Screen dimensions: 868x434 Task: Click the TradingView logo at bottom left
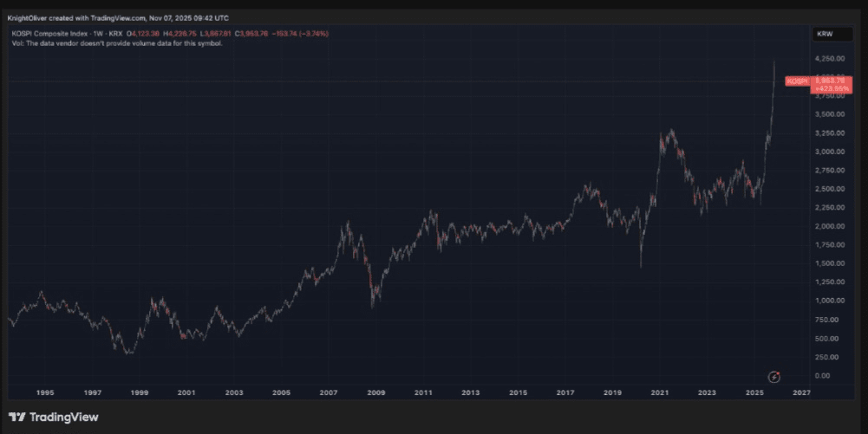click(54, 417)
